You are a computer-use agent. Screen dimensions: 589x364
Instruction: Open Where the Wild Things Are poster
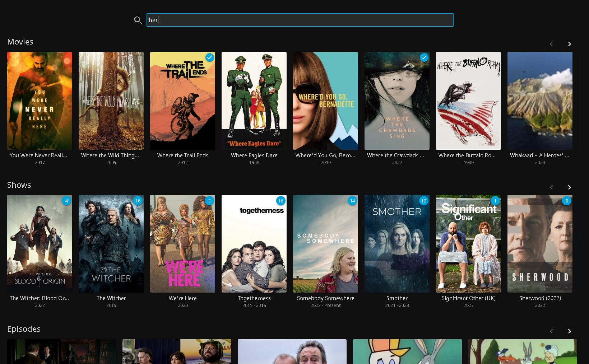(111, 101)
